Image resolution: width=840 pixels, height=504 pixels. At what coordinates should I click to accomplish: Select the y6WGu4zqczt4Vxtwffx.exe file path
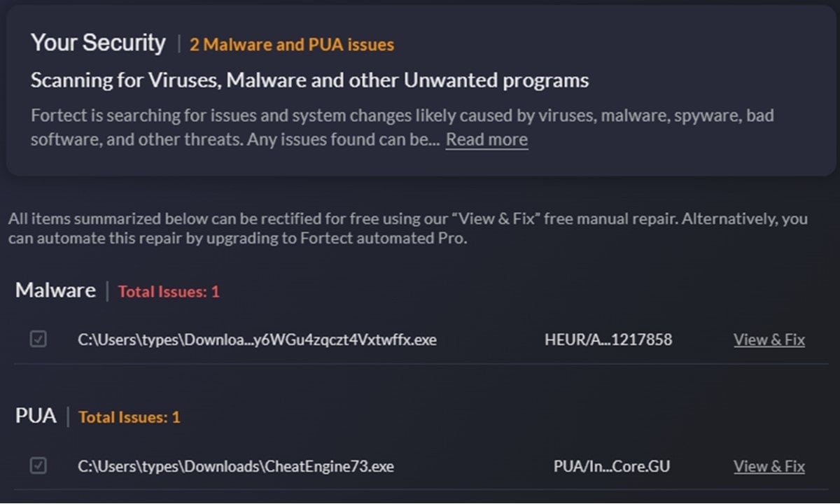point(257,340)
